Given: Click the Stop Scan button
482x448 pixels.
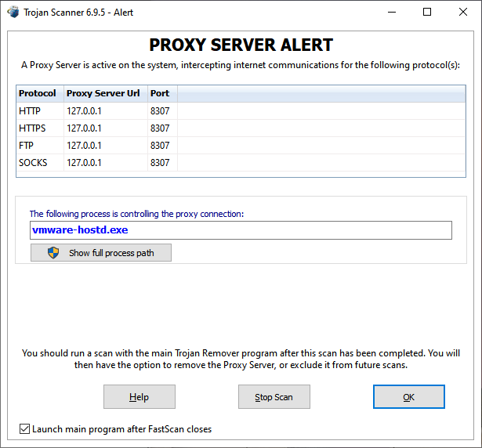Looking at the screenshot, I should (x=274, y=396).
